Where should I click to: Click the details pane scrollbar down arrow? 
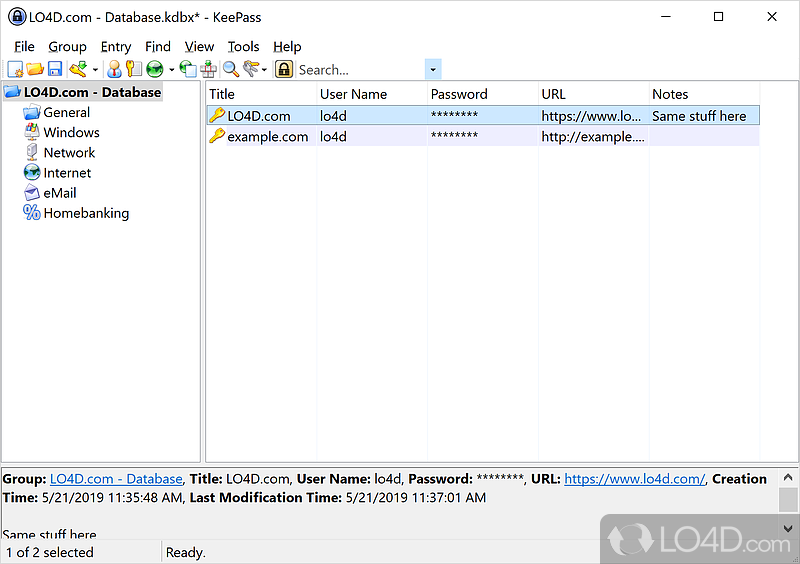coord(789,529)
